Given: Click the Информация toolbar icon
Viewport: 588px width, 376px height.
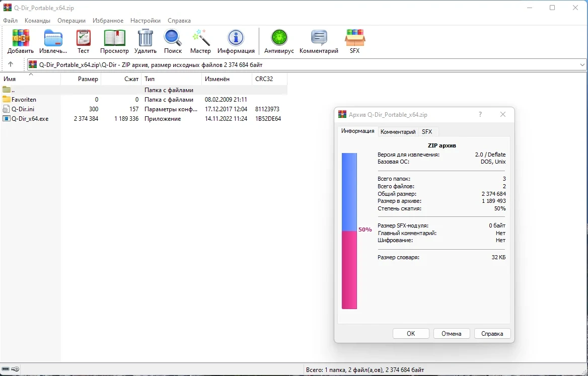Looking at the screenshot, I should [x=236, y=38].
